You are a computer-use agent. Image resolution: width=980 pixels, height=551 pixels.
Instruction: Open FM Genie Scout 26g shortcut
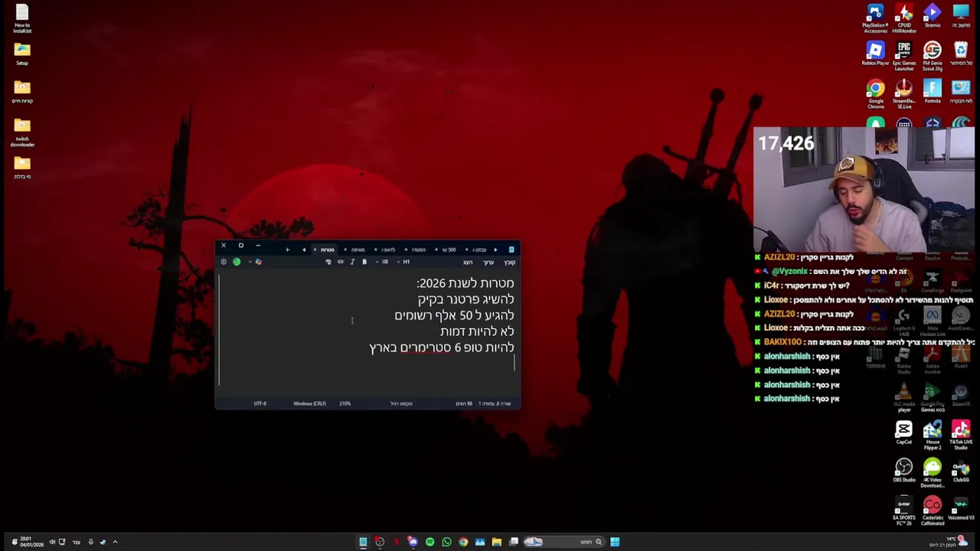click(933, 56)
